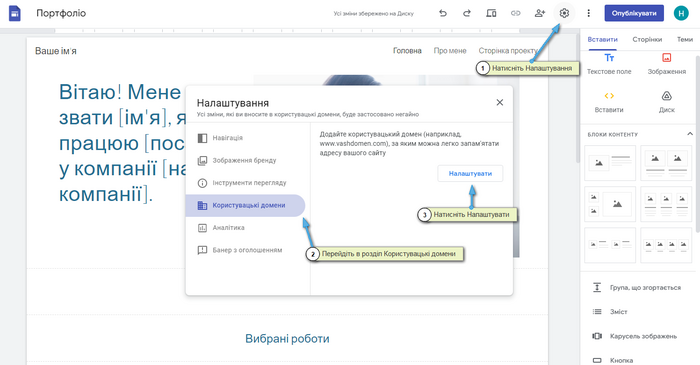
Task: Close the Налаштування dialog
Action: point(500,103)
